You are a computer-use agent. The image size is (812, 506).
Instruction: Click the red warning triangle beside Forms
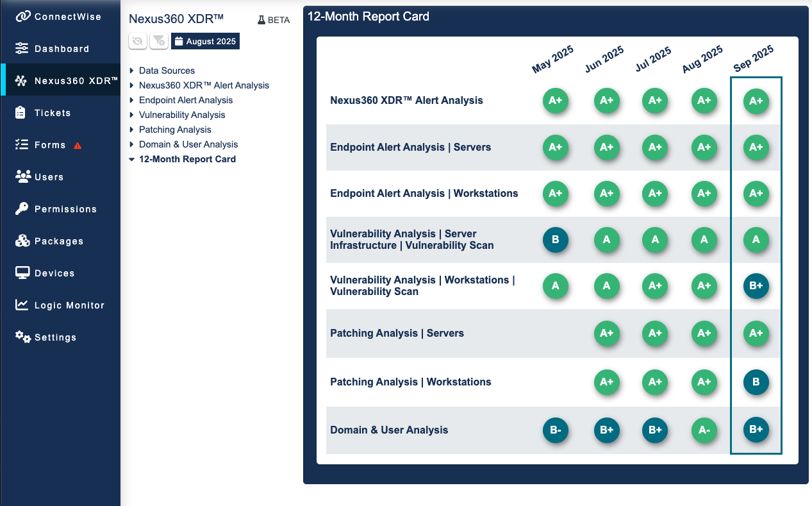78,145
